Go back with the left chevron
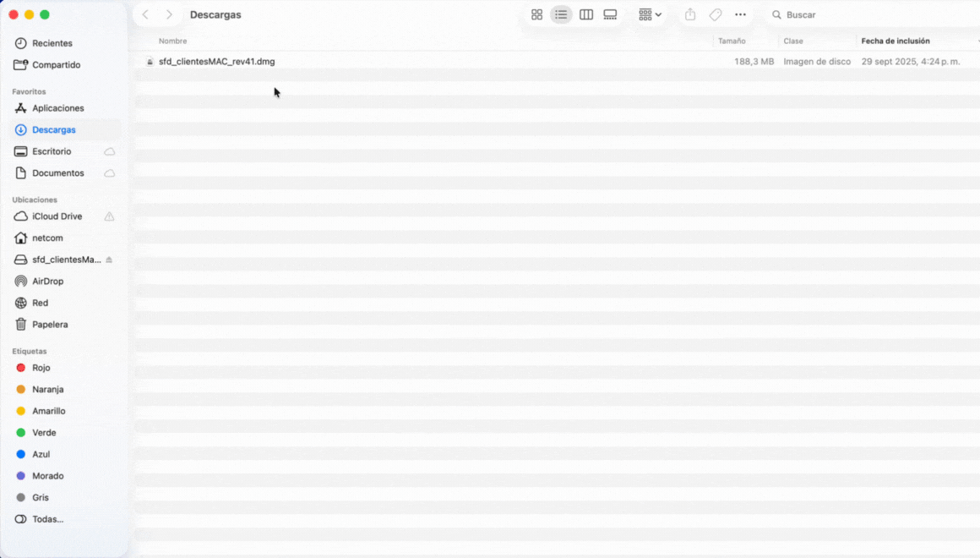 pos(145,15)
